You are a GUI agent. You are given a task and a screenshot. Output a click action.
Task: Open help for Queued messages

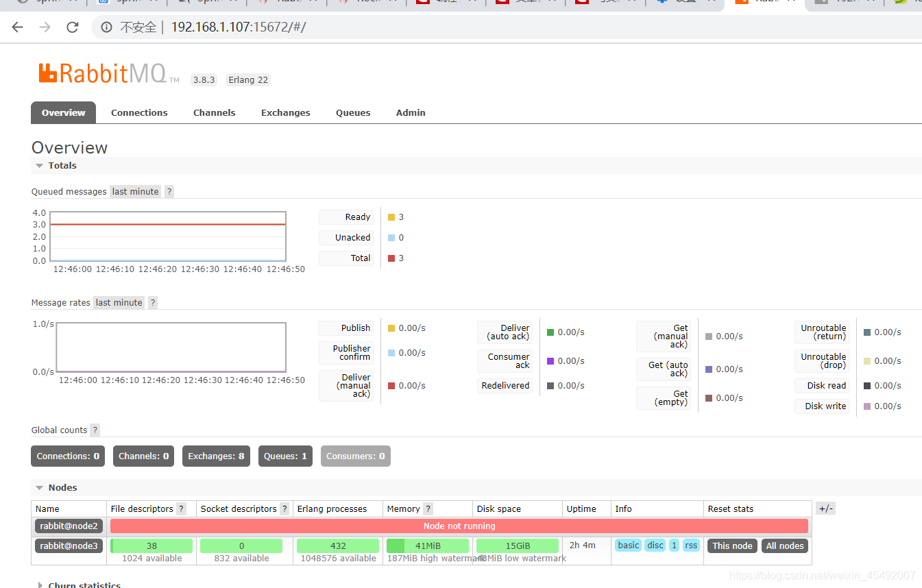point(169,192)
